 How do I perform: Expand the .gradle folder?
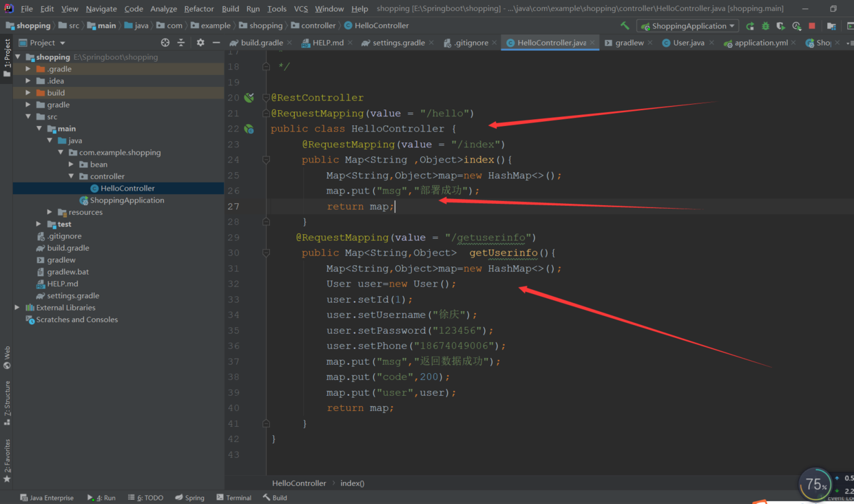28,69
